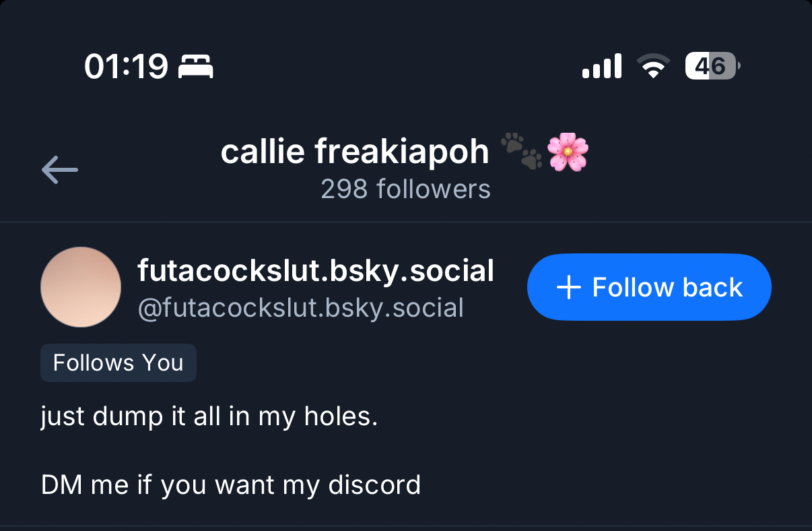Tap the cherry blossom emoji in the title
This screenshot has height=531, width=812.
568,152
